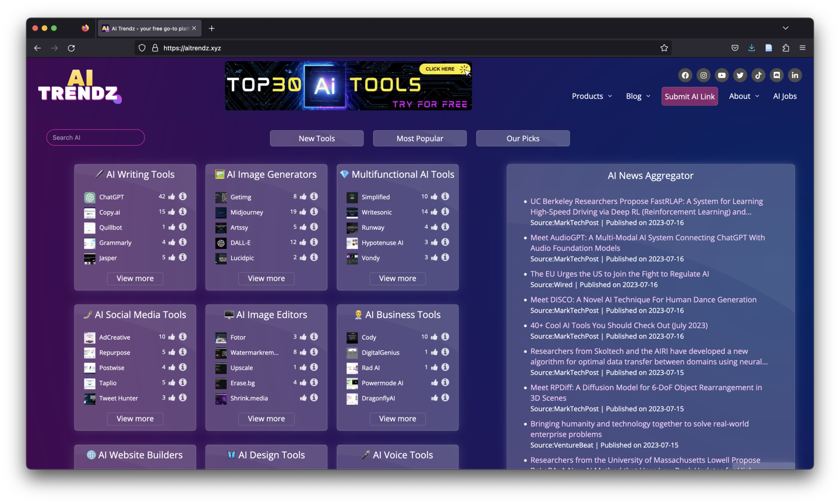Thumbs-up the AdCreative tool
840x504 pixels.
[172, 337]
